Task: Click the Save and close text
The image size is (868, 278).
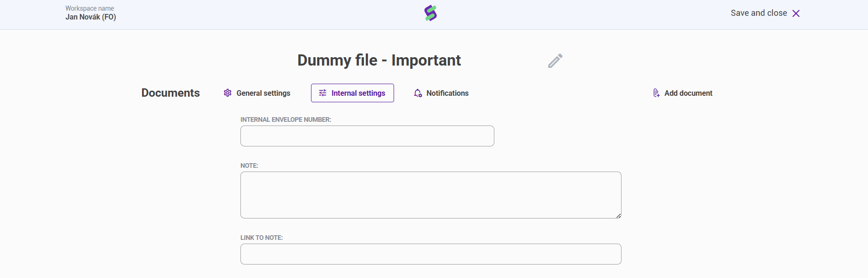Action: pyautogui.click(x=758, y=13)
